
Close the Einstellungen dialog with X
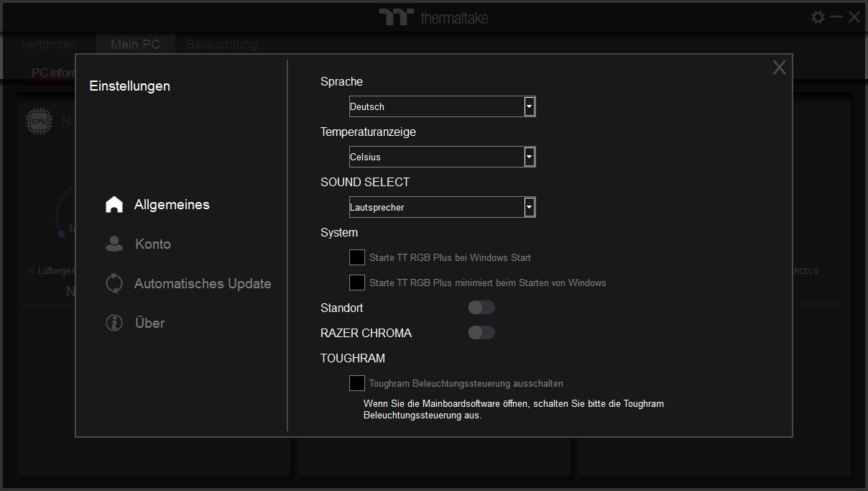(779, 68)
